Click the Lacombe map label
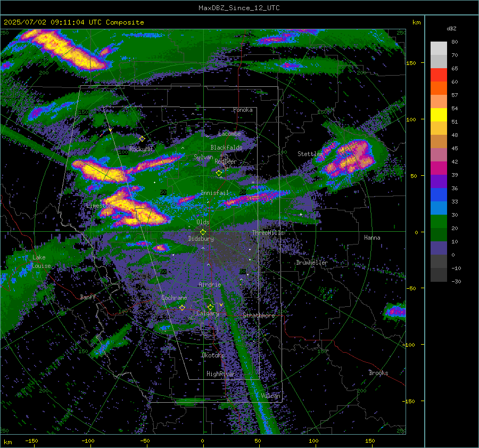The width and height of the screenshot is (479, 448). (x=229, y=134)
